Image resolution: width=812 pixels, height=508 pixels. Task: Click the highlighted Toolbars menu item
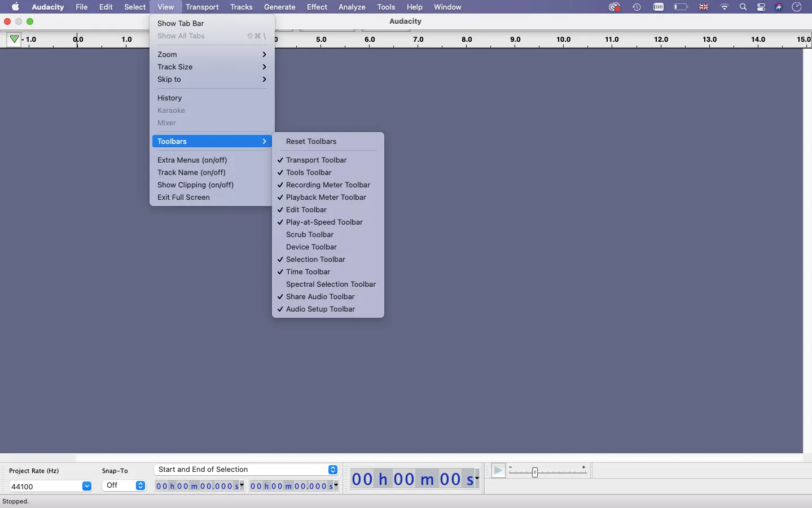tap(212, 142)
